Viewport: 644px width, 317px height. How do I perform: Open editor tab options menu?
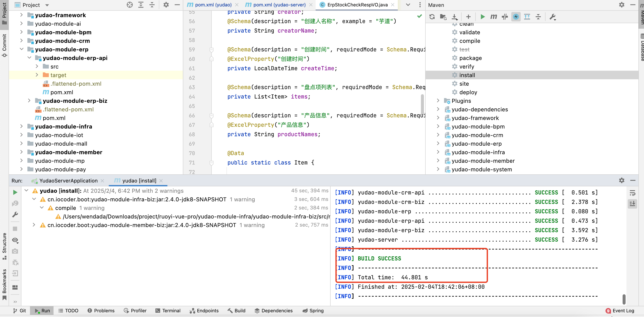420,5
